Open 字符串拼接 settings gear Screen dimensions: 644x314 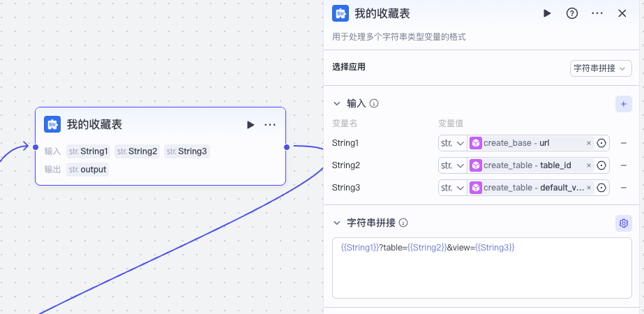click(x=624, y=223)
